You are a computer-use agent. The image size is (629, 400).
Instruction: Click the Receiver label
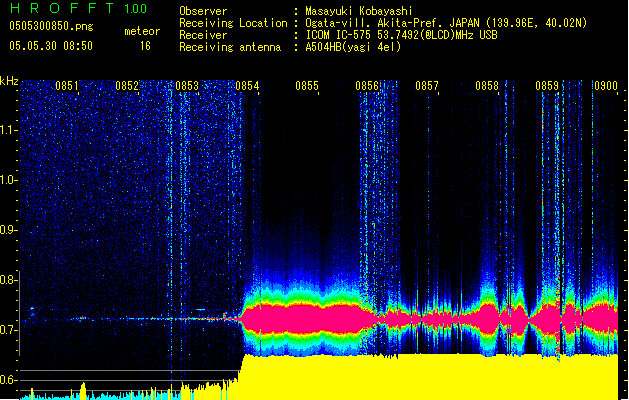coord(203,35)
